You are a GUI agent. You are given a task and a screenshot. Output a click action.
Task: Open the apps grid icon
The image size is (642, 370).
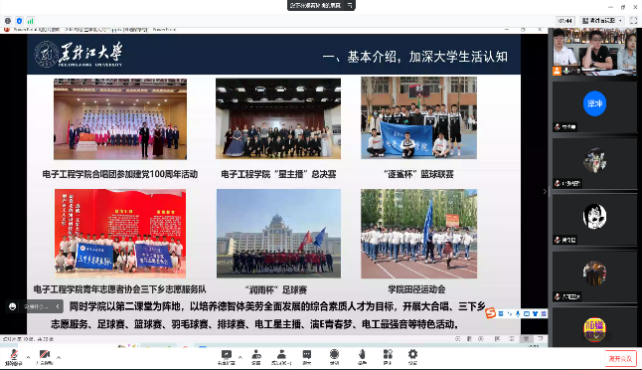point(387,357)
